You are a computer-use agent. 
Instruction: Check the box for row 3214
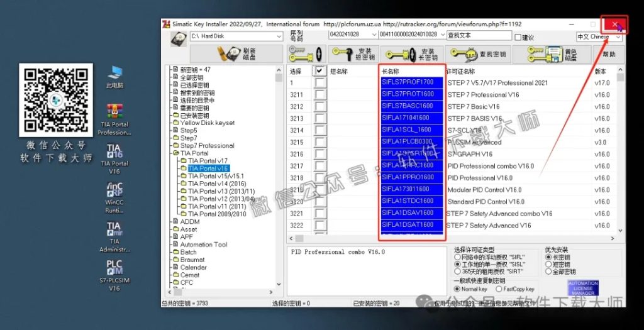[319, 131]
